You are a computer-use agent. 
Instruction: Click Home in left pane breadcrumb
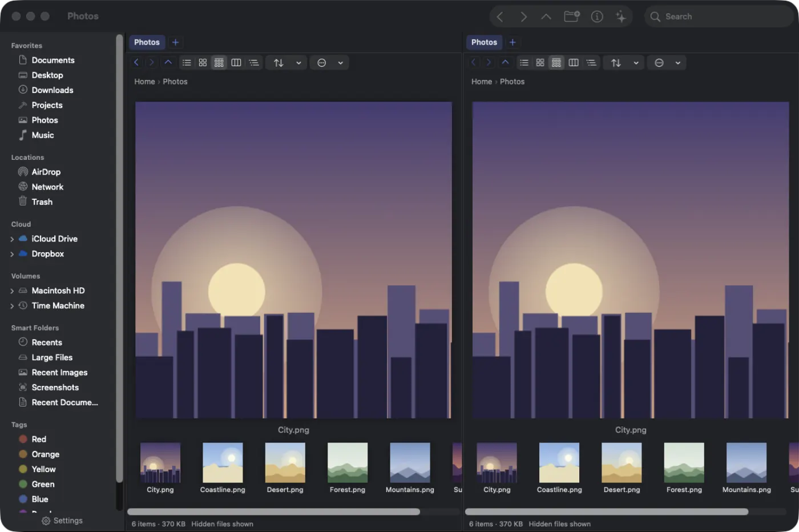144,82
